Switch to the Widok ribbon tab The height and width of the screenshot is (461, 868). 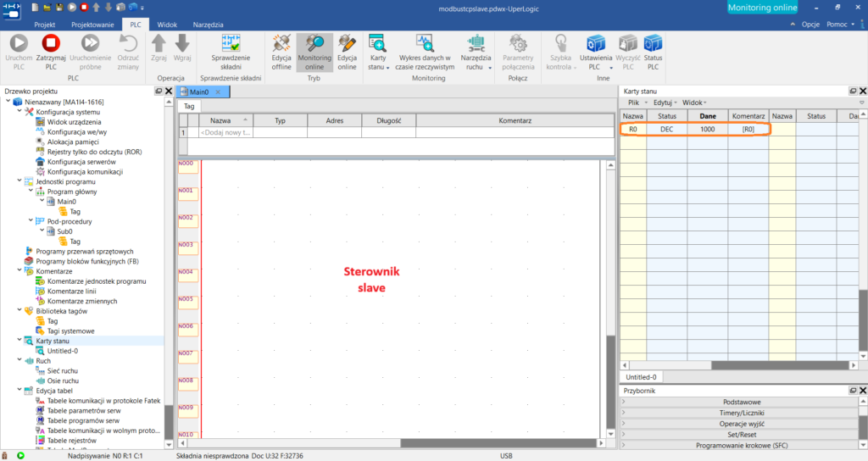(x=167, y=25)
